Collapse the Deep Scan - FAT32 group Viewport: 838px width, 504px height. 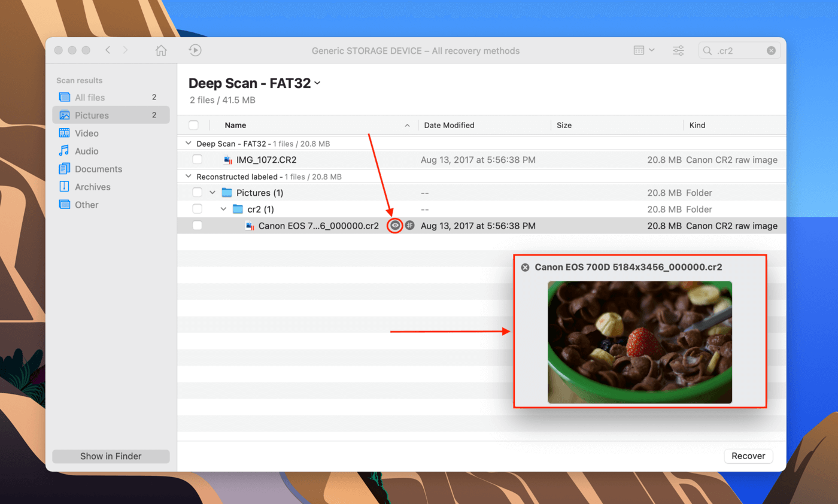click(x=189, y=144)
